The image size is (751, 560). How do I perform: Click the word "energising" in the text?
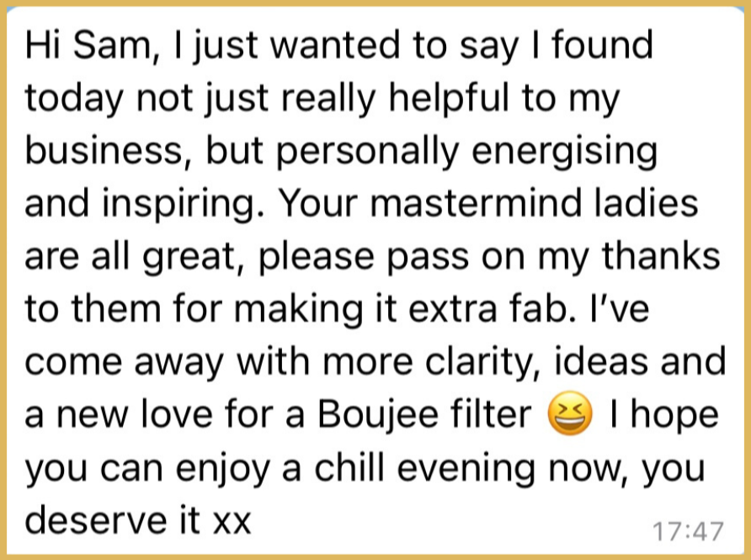[x=565, y=152]
